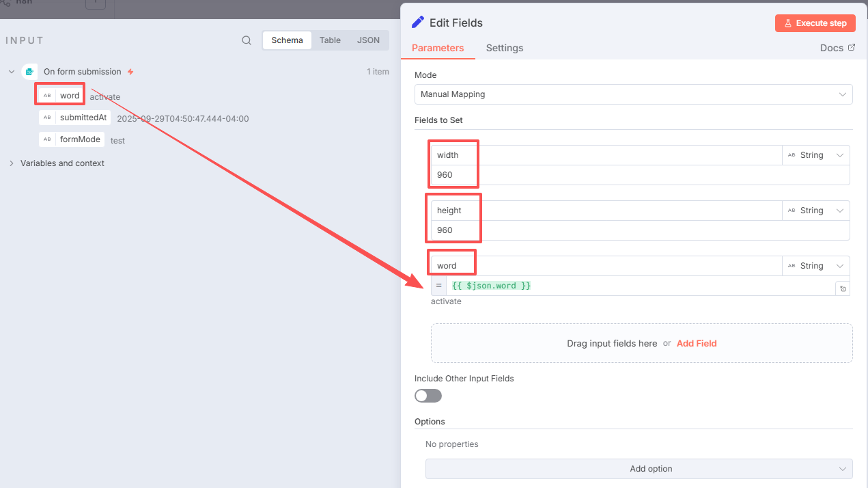Click the lightning bolt trigger icon

coord(130,72)
